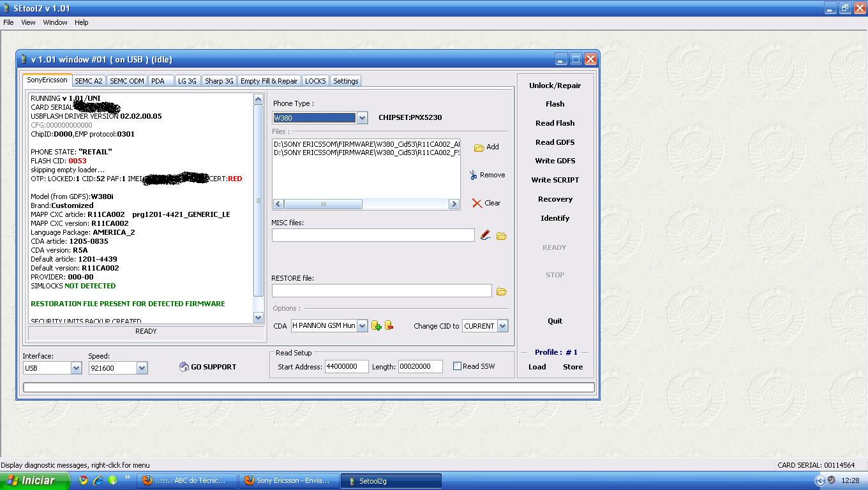Switch to the SEMC ODM tab
Screen dimensions: 868x490
(127, 81)
